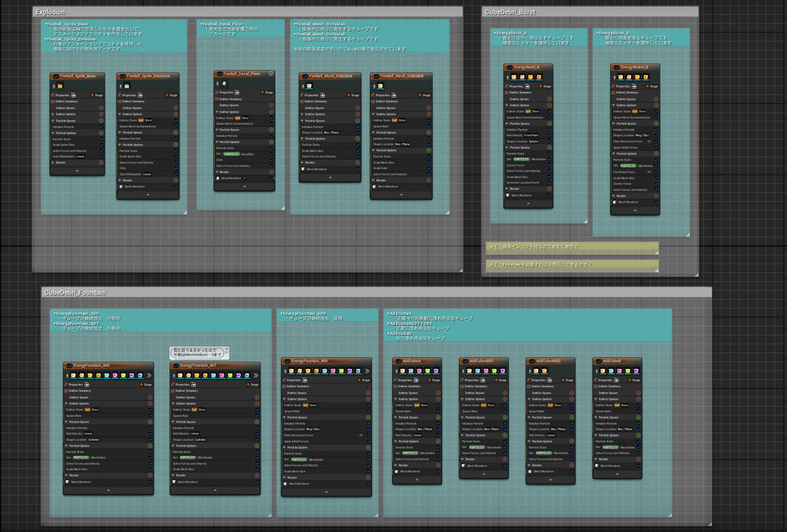Click the Emitter Summary icon in EnergyBurst_B
This screenshot has width=787, height=532.
(615, 92)
